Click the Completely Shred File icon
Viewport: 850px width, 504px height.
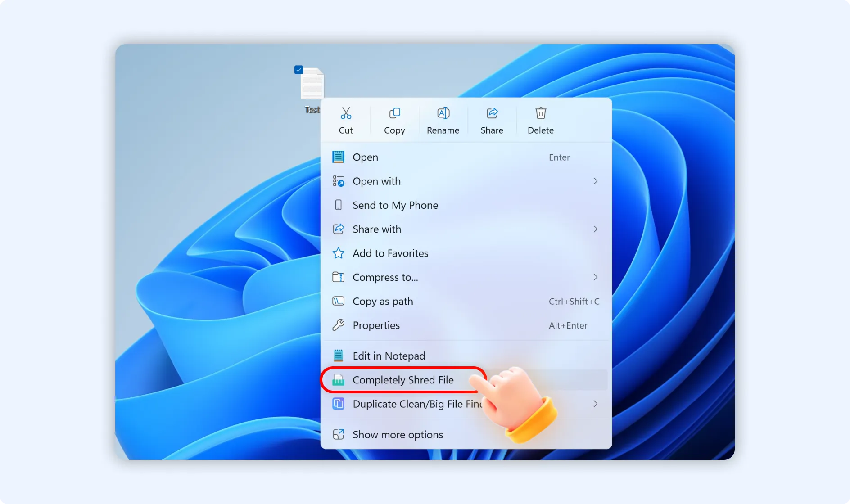338,380
